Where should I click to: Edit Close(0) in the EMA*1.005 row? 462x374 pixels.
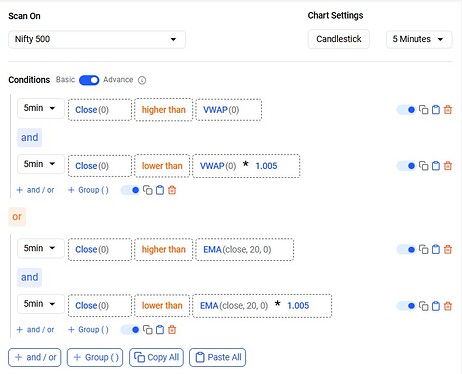coord(100,306)
